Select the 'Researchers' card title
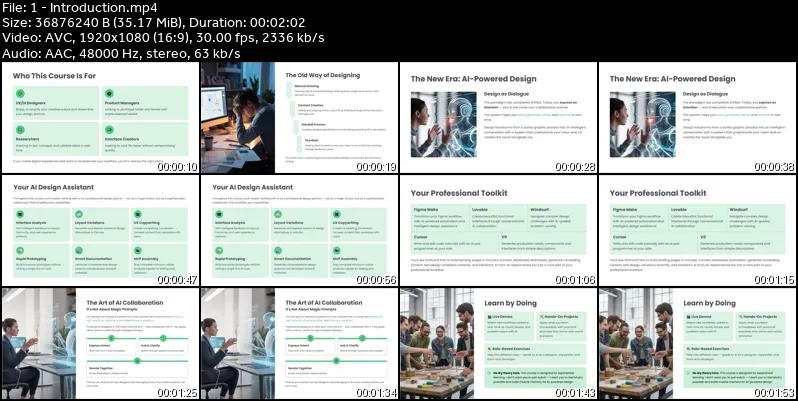 (27, 139)
